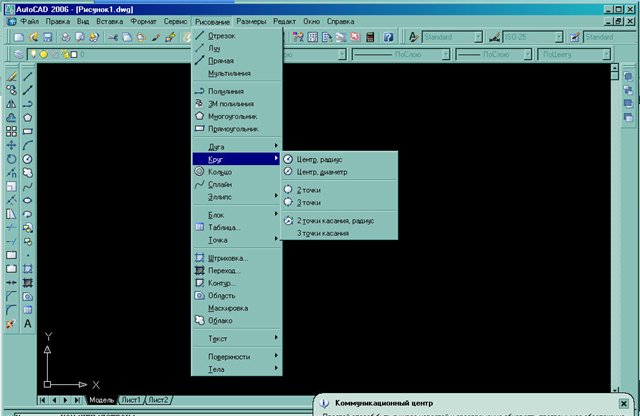Switch to the Лист1 layout tab
640x416 pixels.
coord(131,399)
